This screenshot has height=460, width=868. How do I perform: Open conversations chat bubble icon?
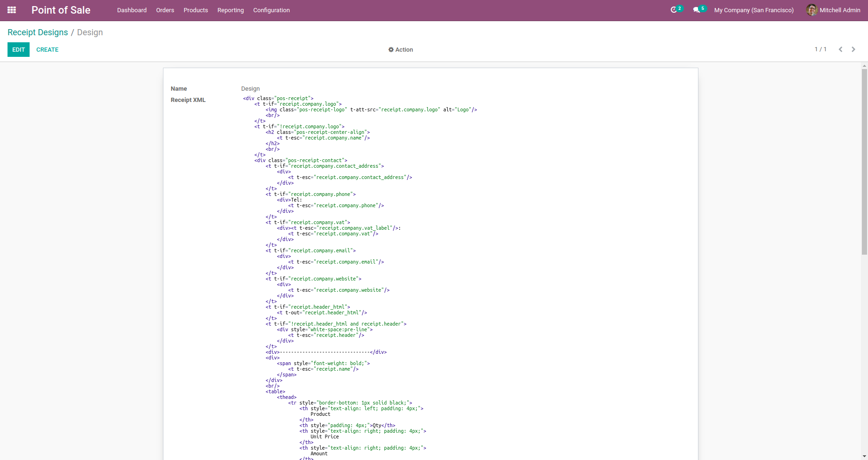697,10
